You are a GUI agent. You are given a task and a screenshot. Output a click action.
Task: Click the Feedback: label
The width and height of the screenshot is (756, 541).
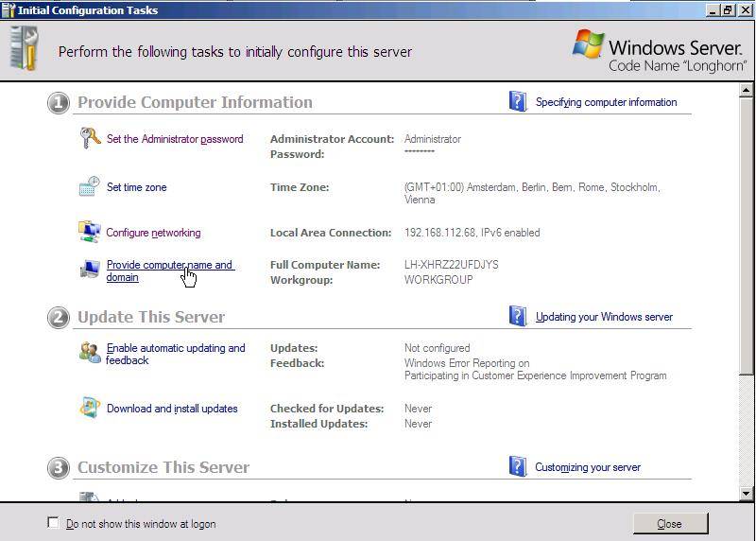coord(297,363)
